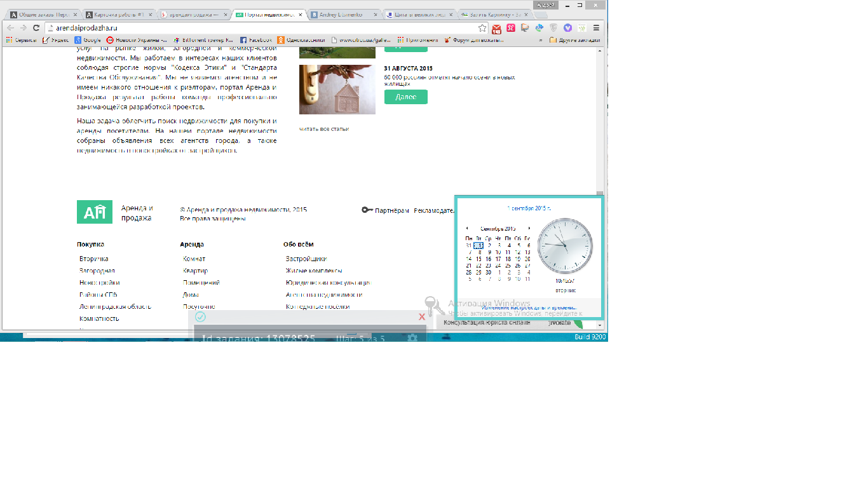Click the gray shield extension icon

pyautogui.click(x=553, y=28)
